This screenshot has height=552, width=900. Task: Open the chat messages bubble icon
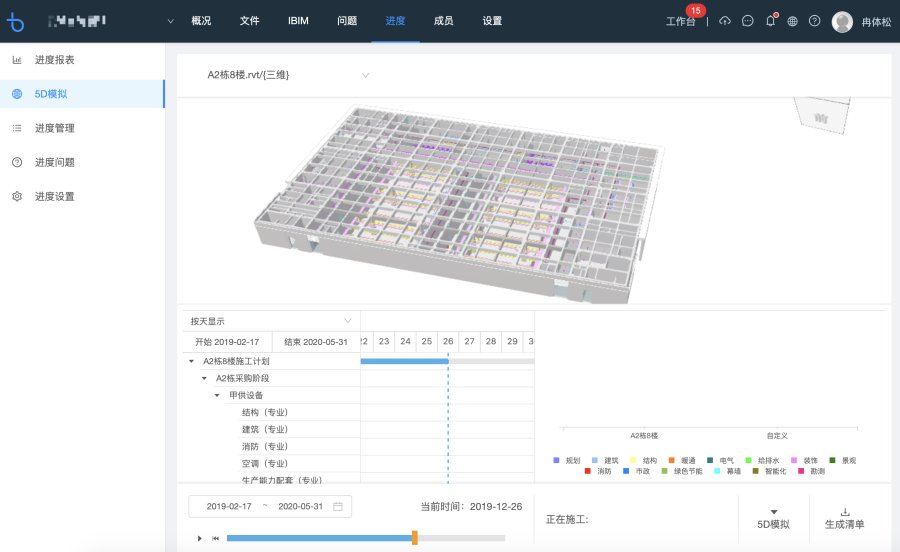747,21
